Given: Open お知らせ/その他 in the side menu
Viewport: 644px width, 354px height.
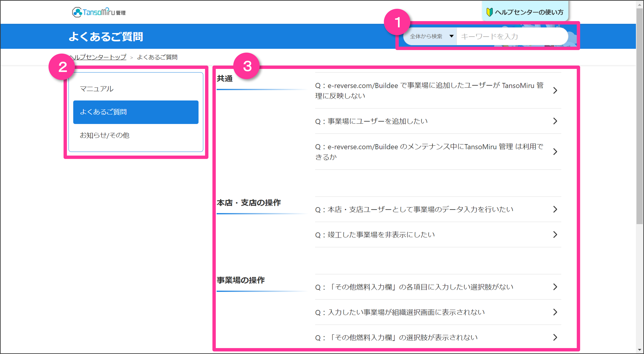Looking at the screenshot, I should pyautogui.click(x=105, y=135).
